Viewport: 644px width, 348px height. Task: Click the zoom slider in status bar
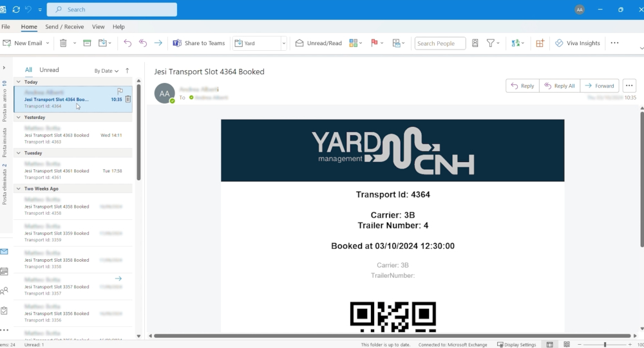(604, 345)
